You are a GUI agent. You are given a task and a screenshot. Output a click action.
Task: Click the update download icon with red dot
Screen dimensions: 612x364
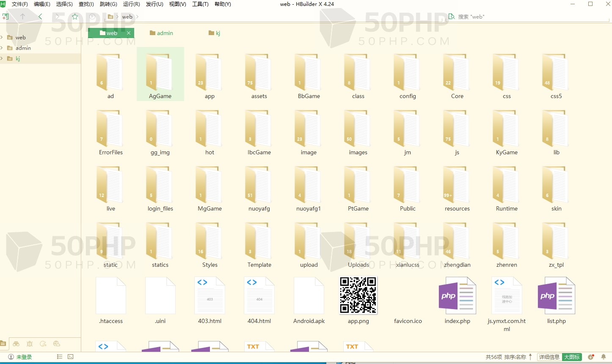(x=591, y=357)
